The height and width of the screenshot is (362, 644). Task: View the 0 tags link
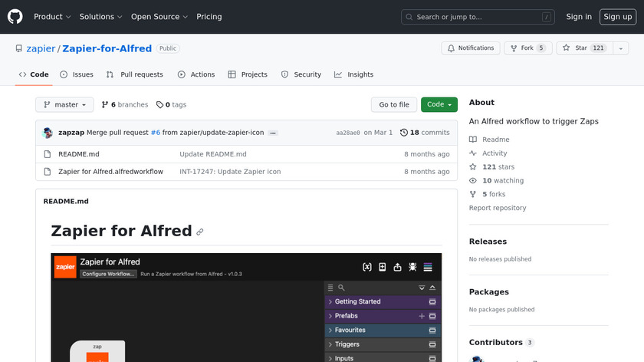tap(171, 105)
